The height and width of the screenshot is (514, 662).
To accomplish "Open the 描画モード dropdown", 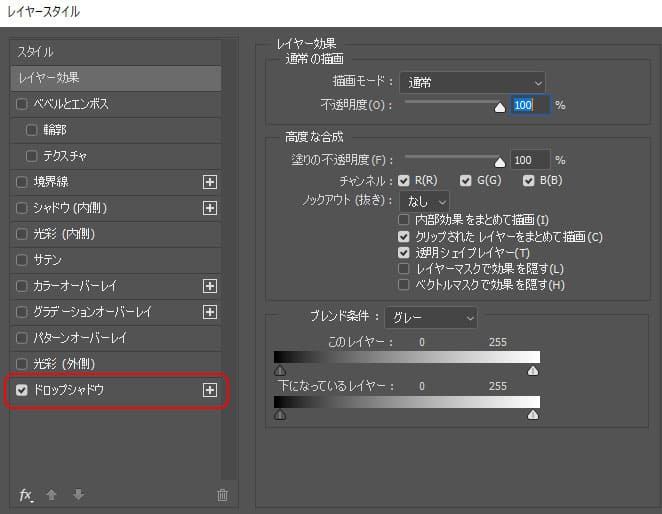I will (x=472, y=83).
